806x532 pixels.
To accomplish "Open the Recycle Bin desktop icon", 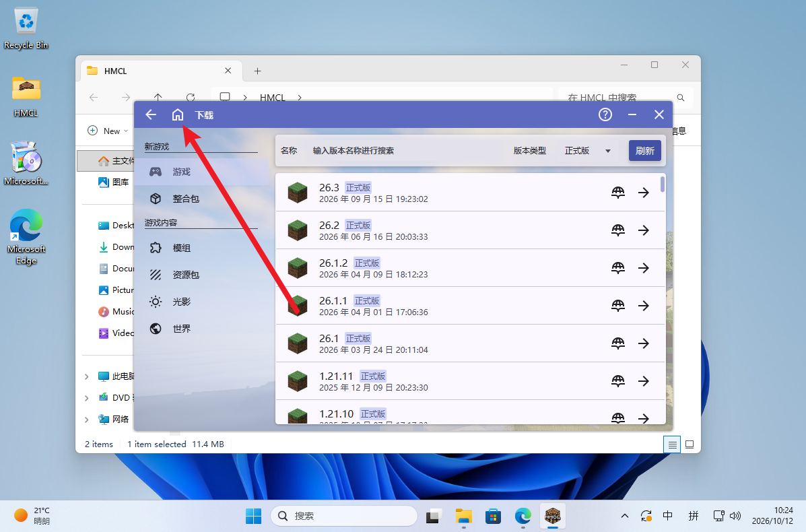I will (x=26, y=29).
